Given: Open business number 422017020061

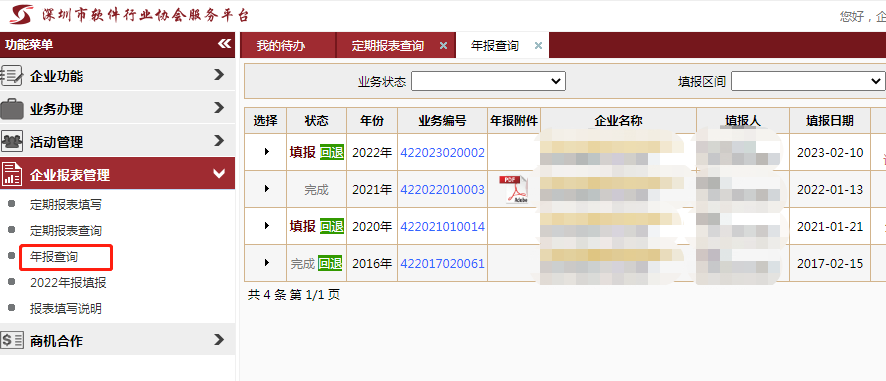Looking at the screenshot, I should click(442, 264).
